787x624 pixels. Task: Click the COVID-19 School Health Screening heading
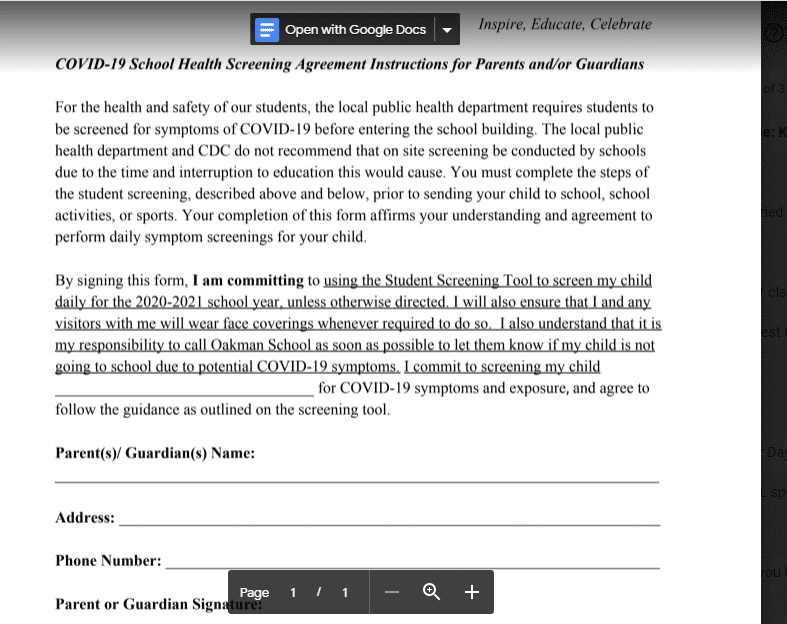pyautogui.click(x=349, y=64)
